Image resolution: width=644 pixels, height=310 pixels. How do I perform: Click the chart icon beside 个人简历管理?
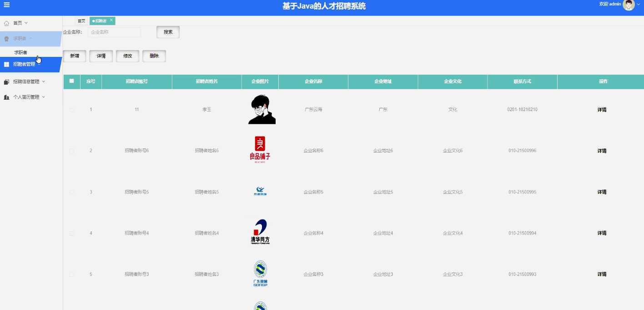click(6, 97)
